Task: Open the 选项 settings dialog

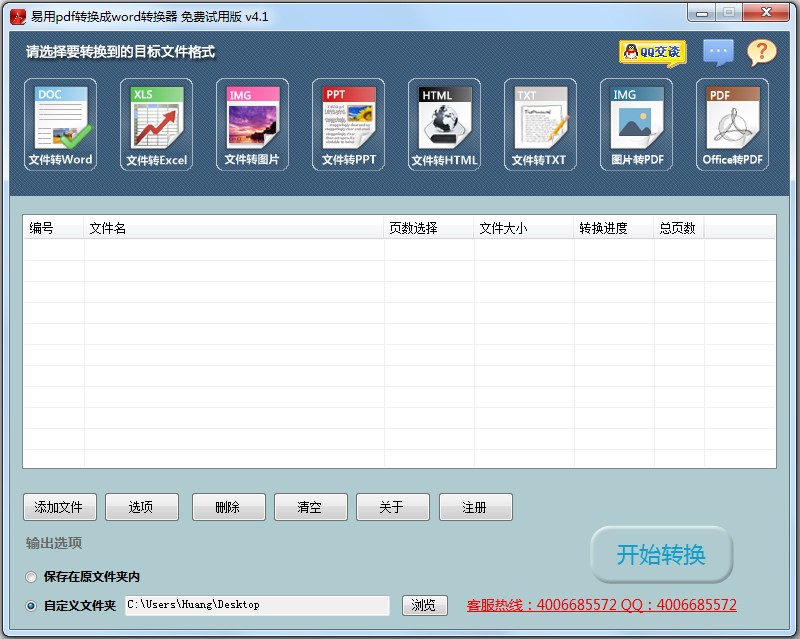Action: pyautogui.click(x=141, y=507)
